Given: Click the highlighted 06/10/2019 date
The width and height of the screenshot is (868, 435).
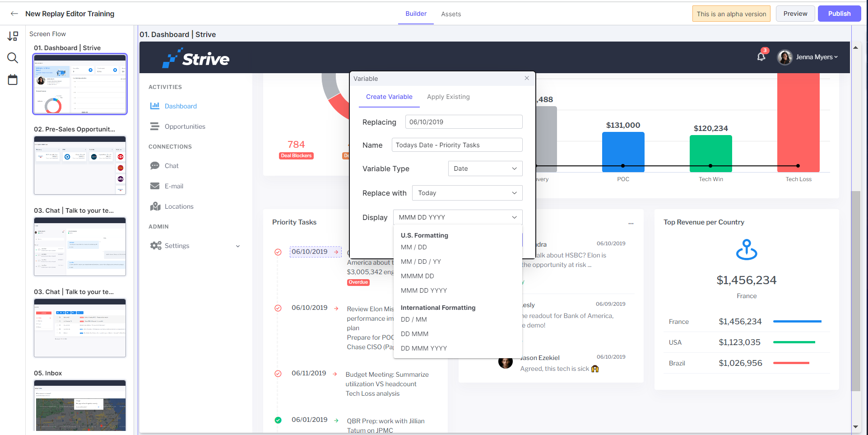Looking at the screenshot, I should (x=310, y=252).
